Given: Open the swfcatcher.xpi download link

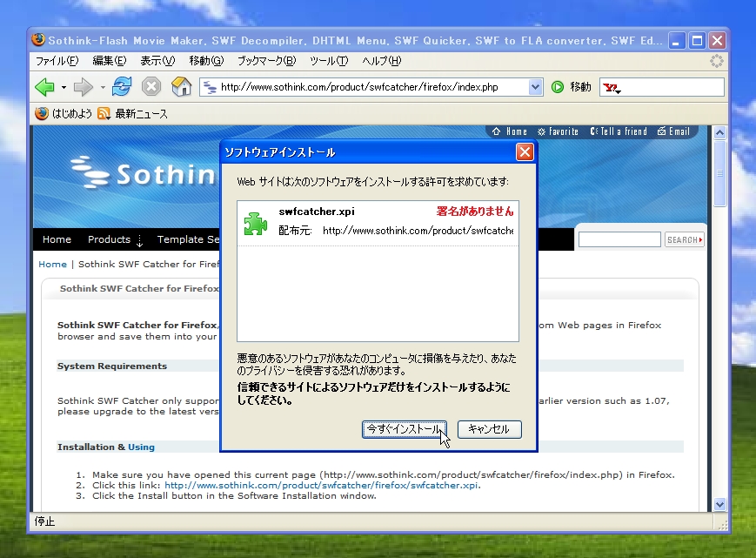Looking at the screenshot, I should click(x=322, y=485).
